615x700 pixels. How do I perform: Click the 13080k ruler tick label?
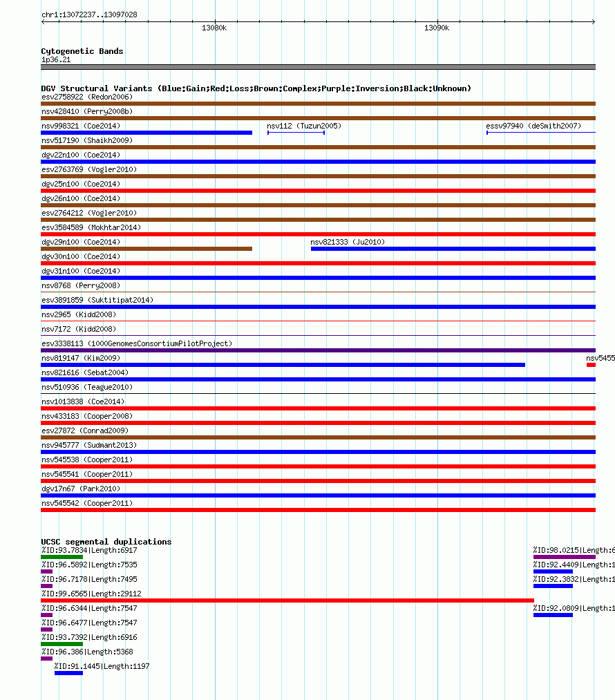(x=214, y=28)
